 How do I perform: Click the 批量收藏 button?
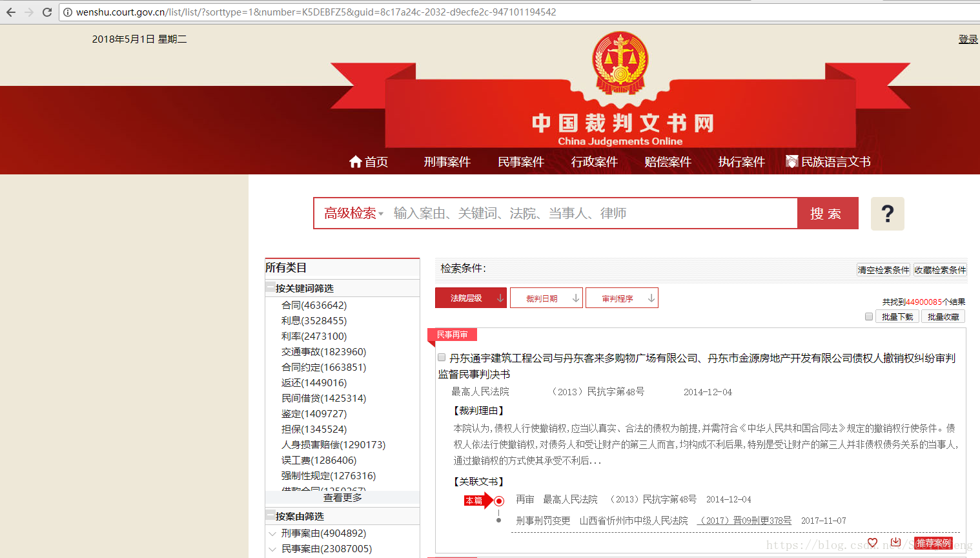point(943,316)
